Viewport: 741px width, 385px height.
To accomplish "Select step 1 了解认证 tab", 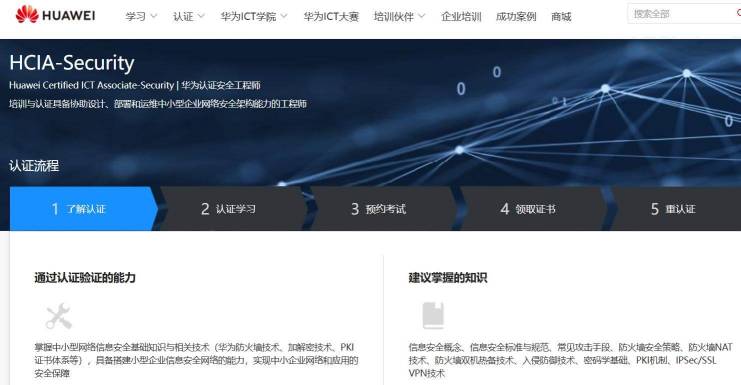I will pos(84,208).
